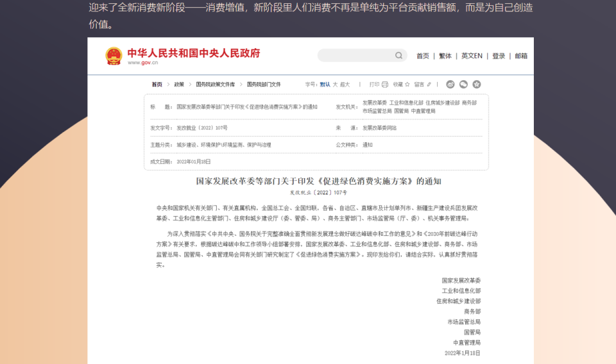Open 首页 in the top-right navigation
Screen dimensions: 616x364
423,56
